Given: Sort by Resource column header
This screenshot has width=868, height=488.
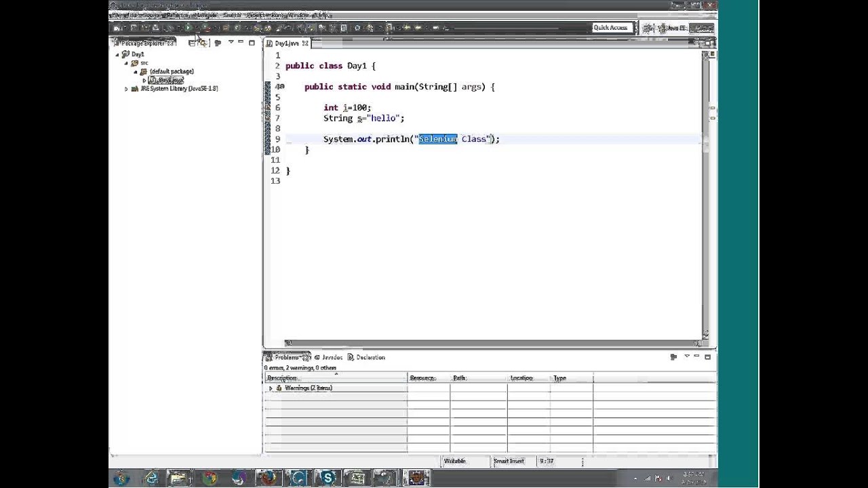Looking at the screenshot, I should [429, 378].
